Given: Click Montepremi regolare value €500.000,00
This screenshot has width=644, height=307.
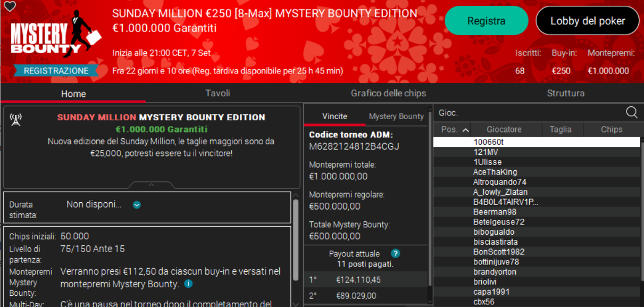Looking at the screenshot, I should (x=334, y=206).
